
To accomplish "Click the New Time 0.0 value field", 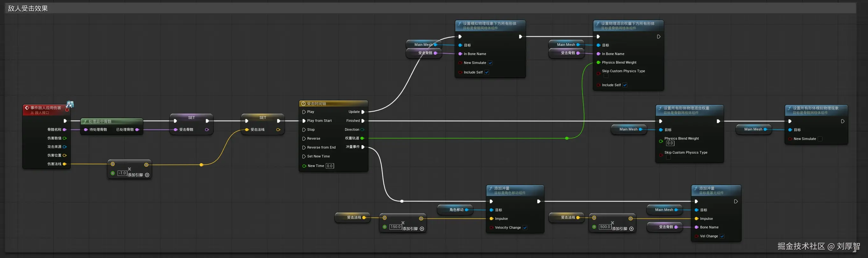I will pos(330,166).
